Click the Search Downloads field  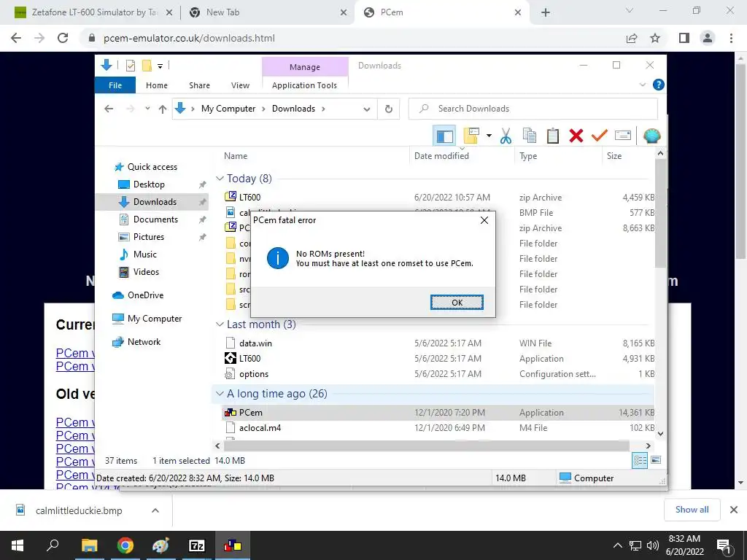[x=533, y=109]
